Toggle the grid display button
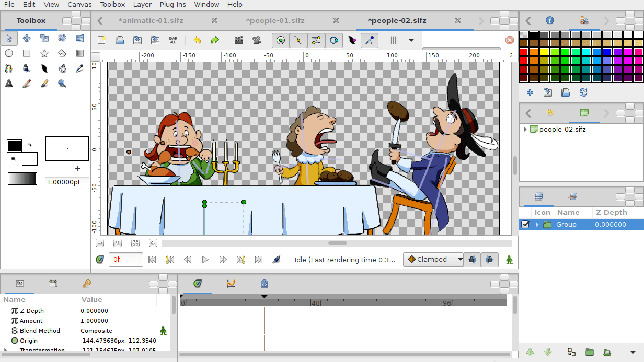Viewport: 644px width, 362px height. [x=394, y=40]
